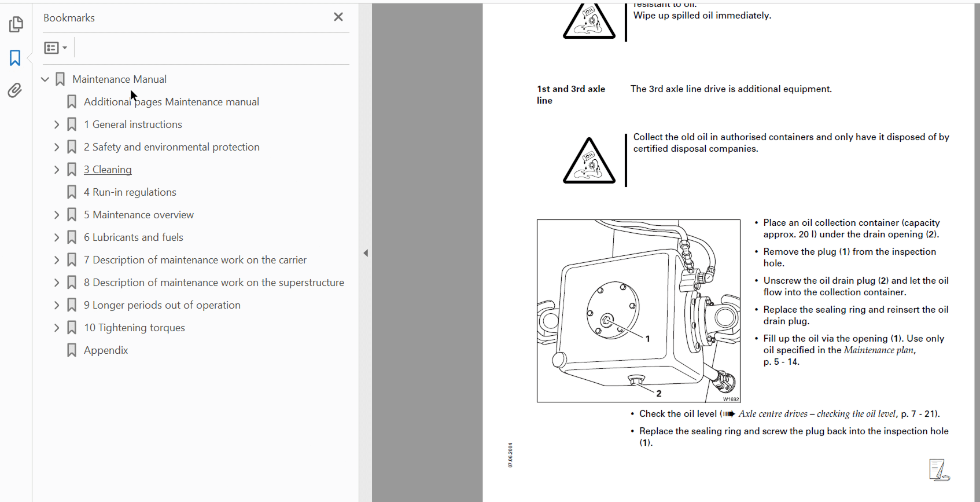Click bookmark icon beside 1 General instructions
The image size is (980, 502).
pos(72,124)
